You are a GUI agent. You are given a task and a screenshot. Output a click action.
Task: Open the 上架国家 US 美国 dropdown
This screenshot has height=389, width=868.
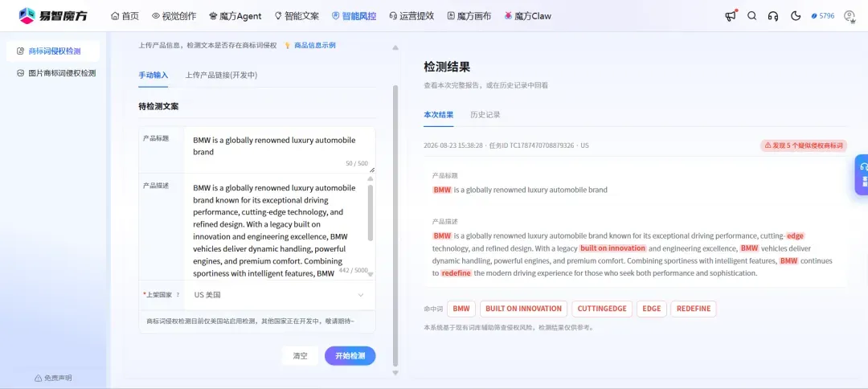(x=280, y=295)
